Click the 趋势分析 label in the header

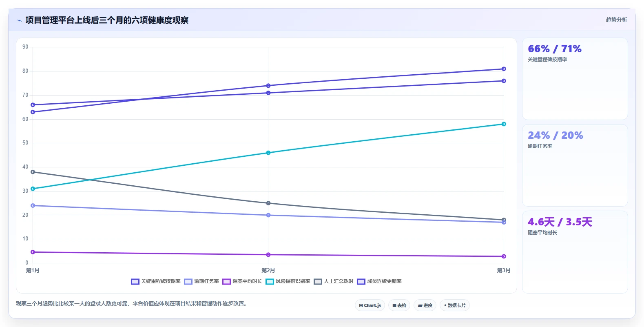[616, 20]
